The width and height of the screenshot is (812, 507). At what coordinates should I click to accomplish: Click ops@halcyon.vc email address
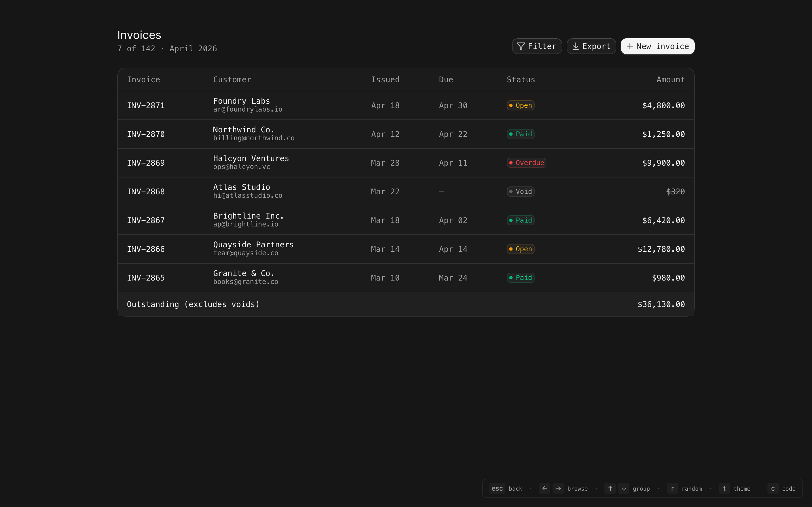(241, 167)
